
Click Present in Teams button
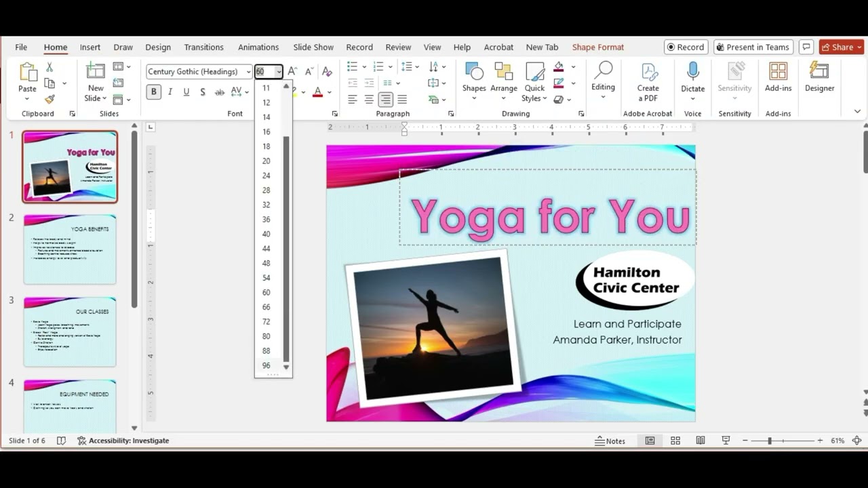coord(753,47)
